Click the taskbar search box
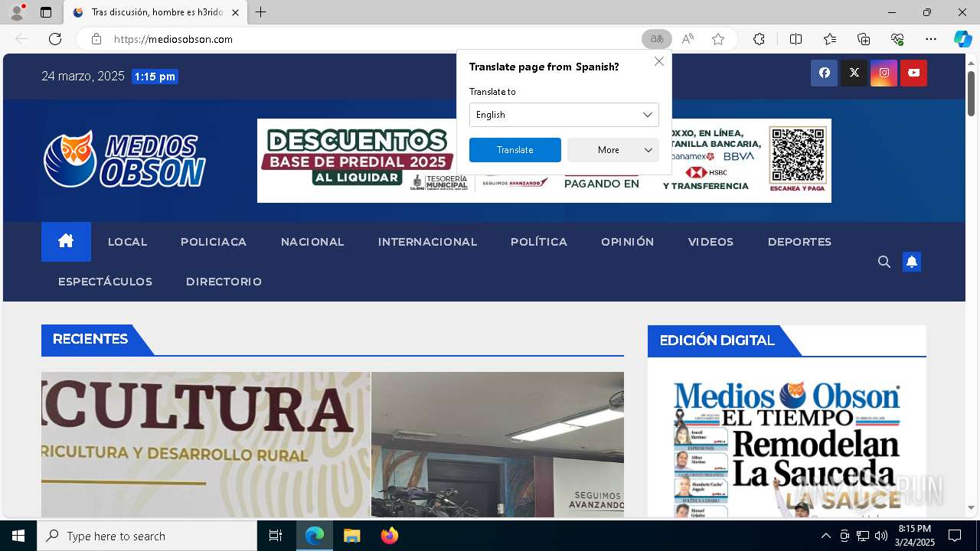The height and width of the screenshot is (551, 980). [147, 536]
